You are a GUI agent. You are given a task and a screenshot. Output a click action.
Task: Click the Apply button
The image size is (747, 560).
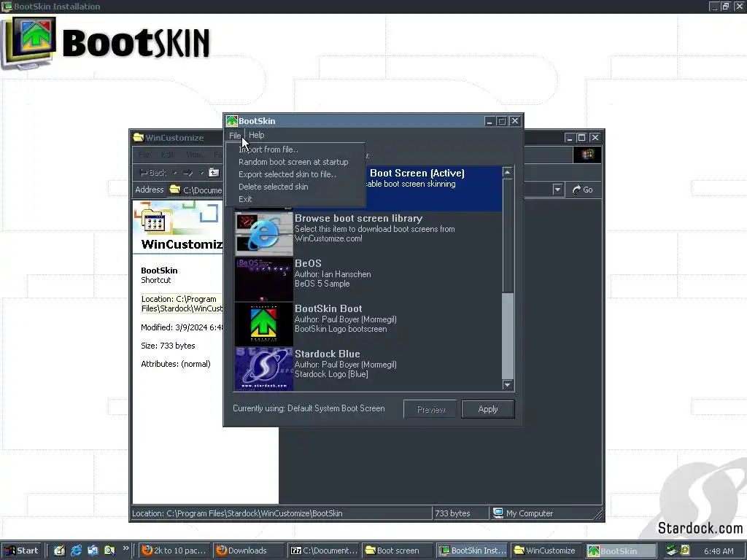tap(488, 409)
